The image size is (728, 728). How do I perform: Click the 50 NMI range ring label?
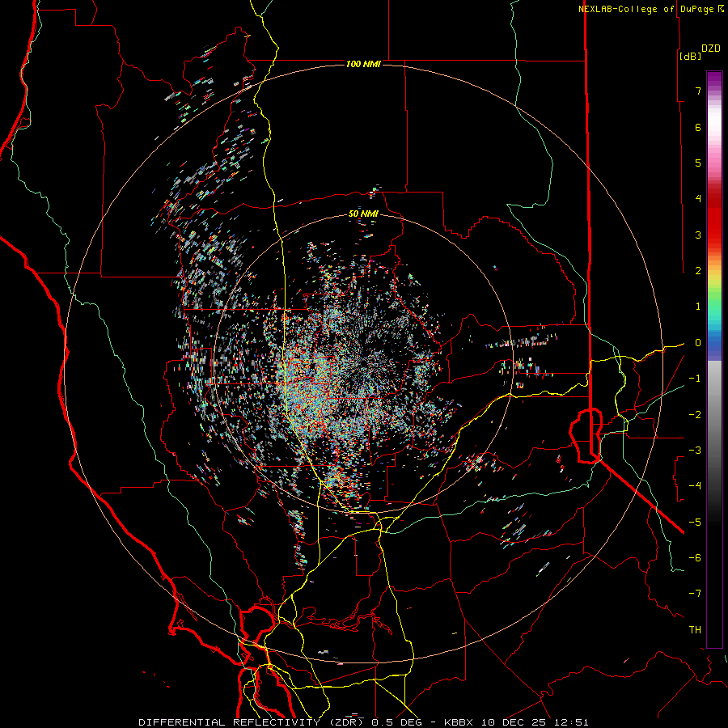click(363, 214)
